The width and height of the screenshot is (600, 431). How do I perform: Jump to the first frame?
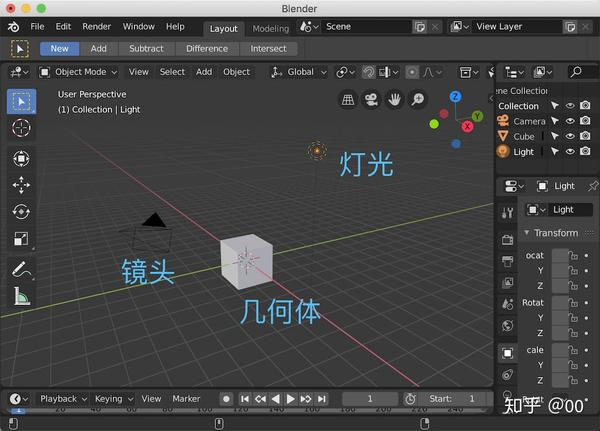245,399
